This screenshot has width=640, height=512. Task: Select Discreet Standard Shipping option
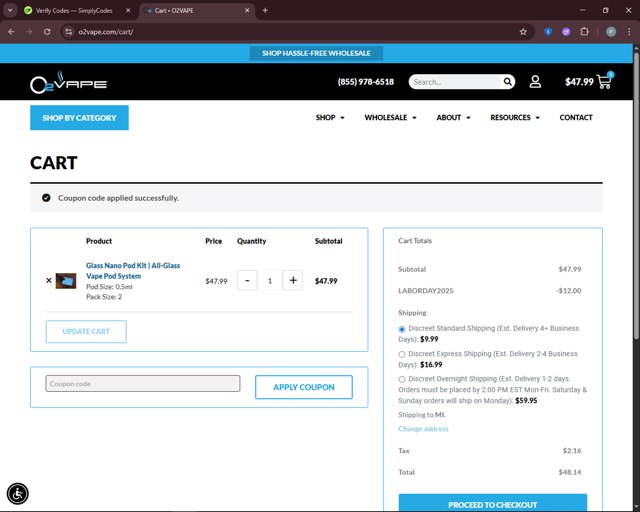pos(402,329)
